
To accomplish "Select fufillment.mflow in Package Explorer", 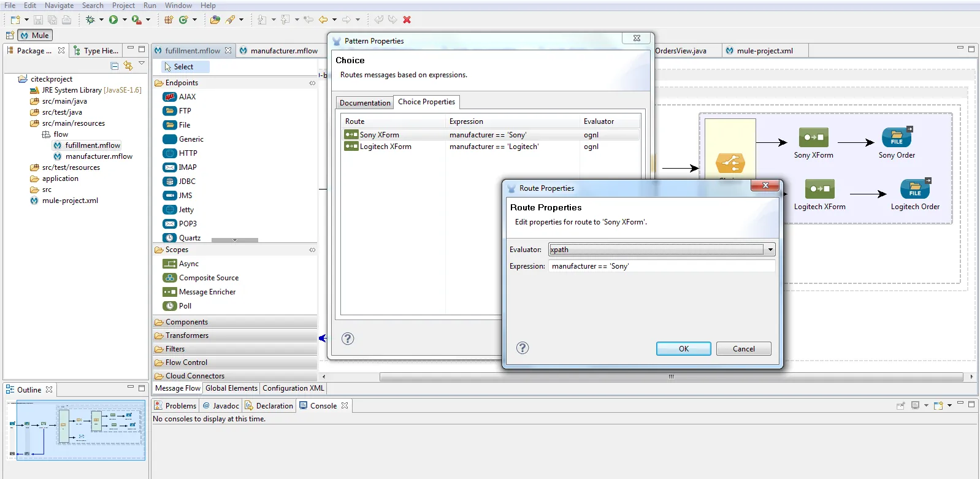I will [x=87, y=145].
